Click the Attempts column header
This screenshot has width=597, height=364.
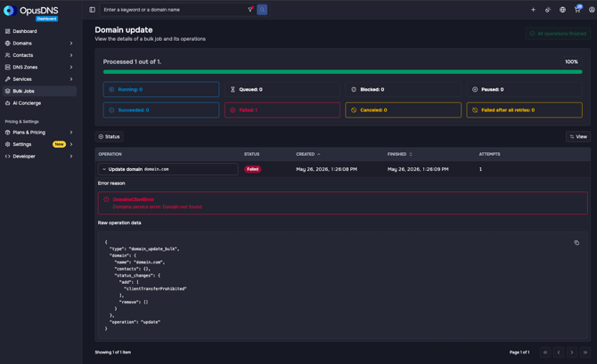(490, 154)
